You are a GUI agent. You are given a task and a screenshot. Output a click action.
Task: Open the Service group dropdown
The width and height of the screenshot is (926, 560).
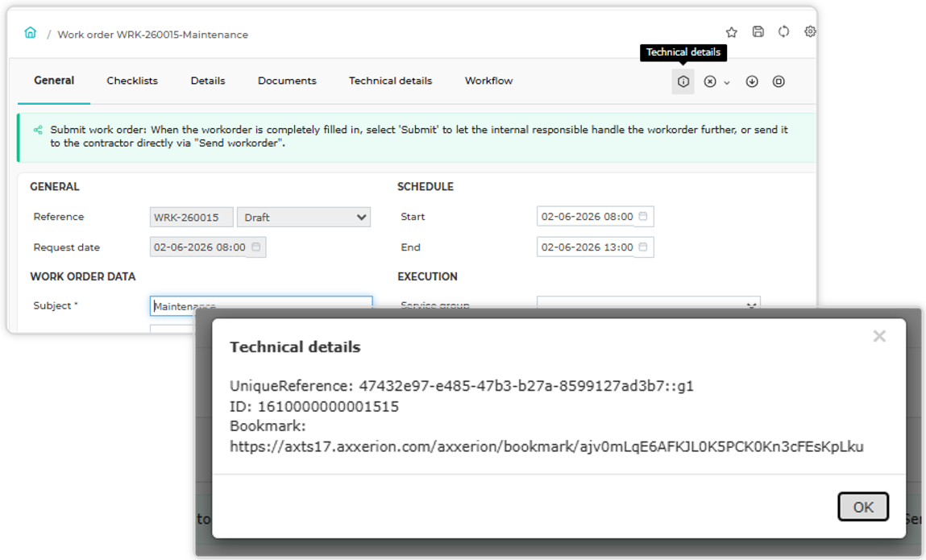point(649,302)
